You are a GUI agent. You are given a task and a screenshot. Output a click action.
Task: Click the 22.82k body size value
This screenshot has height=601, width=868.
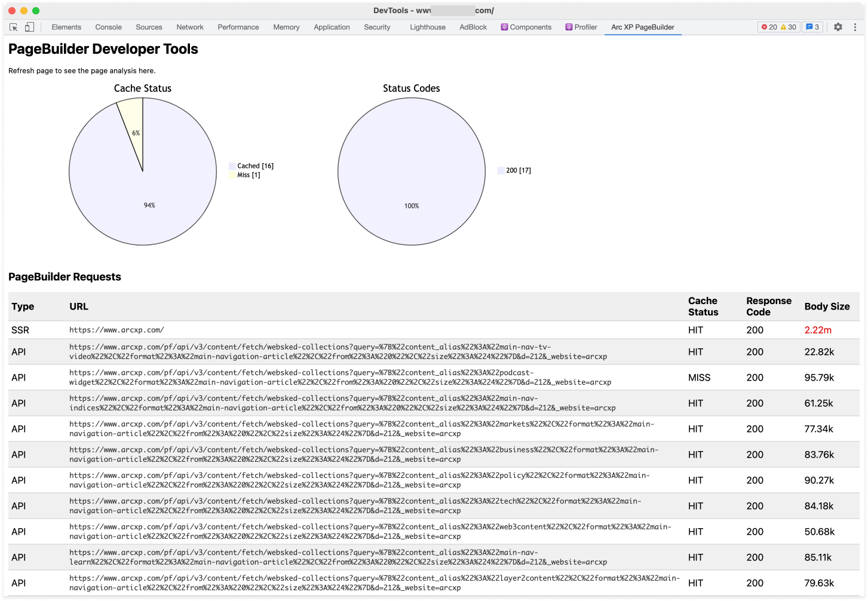pos(819,352)
